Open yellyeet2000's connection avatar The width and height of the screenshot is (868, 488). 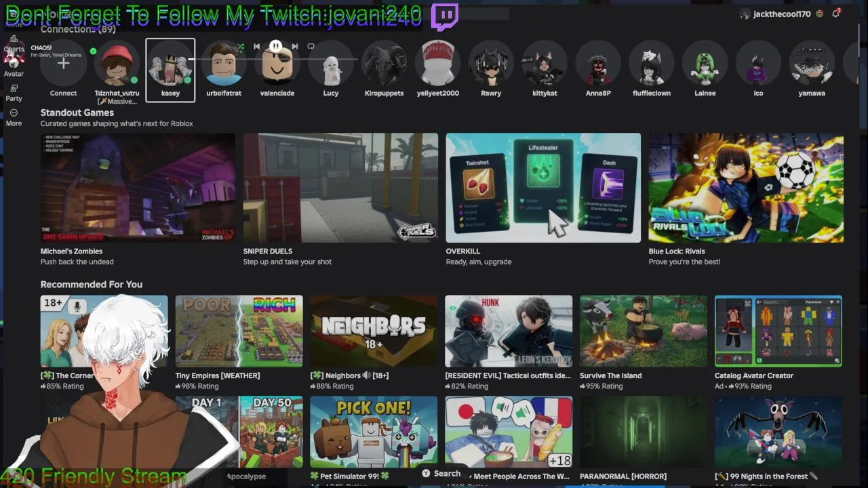pyautogui.click(x=437, y=64)
